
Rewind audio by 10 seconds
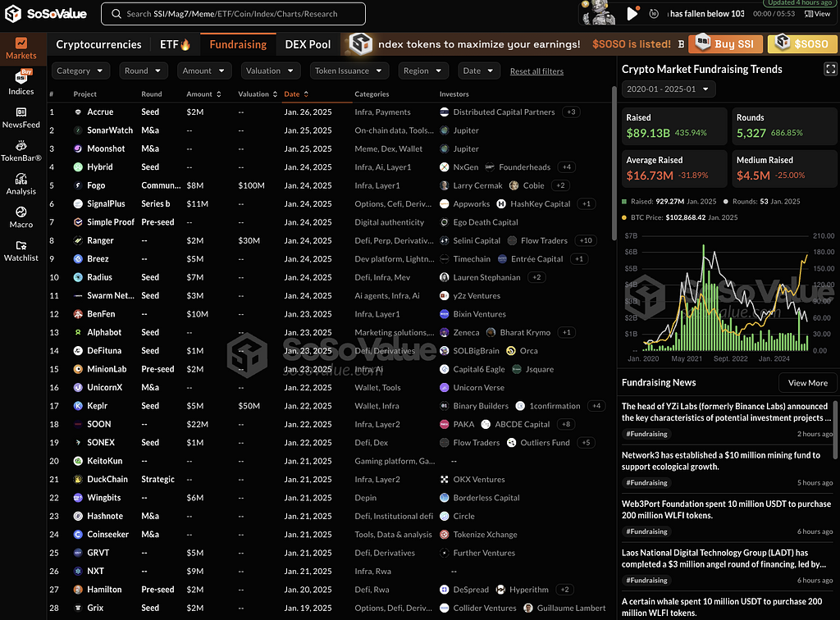click(x=653, y=14)
